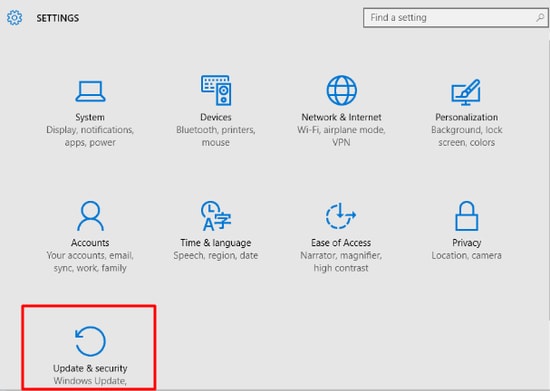Screen dimensions: 550x391
Task: Open the Personalization paintbrush monitor icon
Action: [466, 92]
